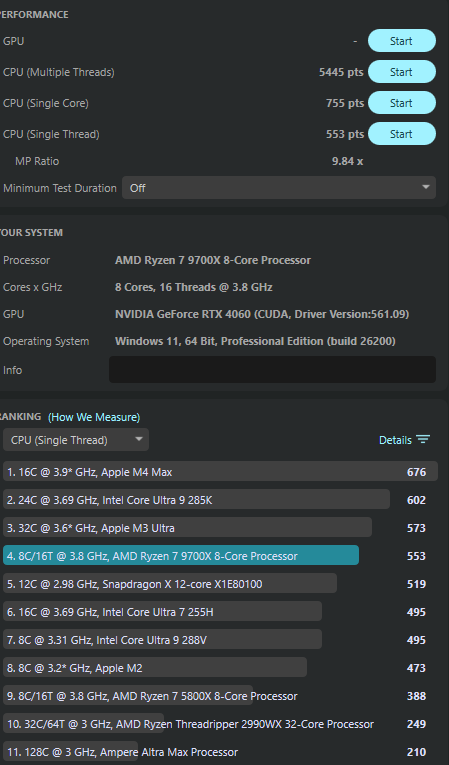Click the 5445 pts multi-thread score

click(x=341, y=72)
